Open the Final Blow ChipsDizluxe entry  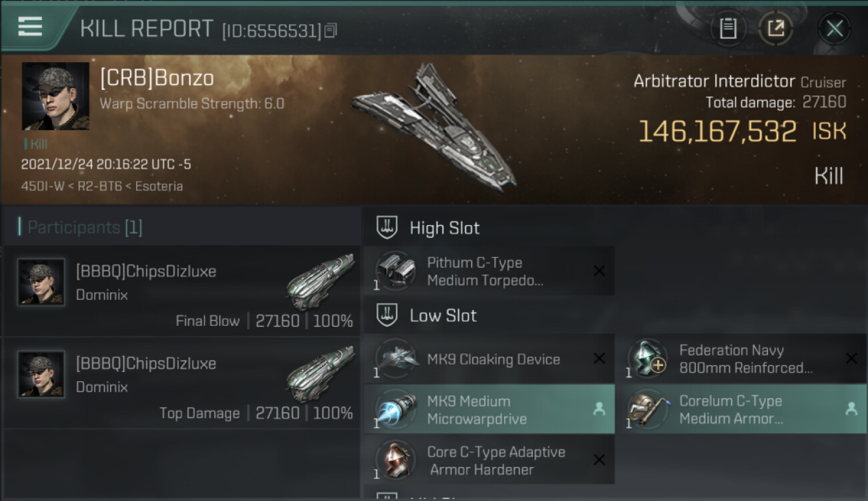click(182, 292)
